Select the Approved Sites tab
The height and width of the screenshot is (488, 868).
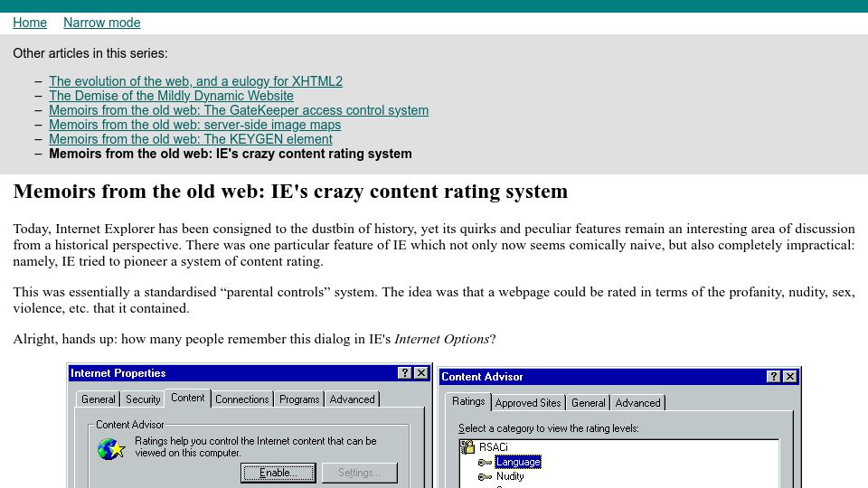pos(527,403)
